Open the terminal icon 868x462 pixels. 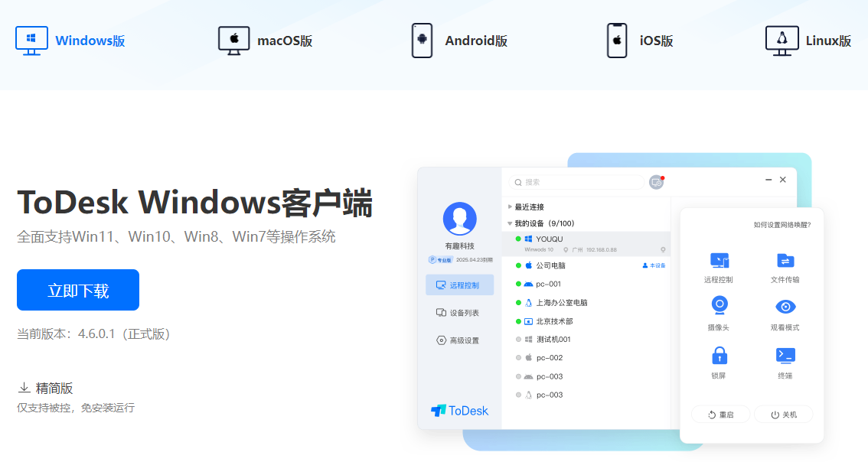[x=785, y=355]
